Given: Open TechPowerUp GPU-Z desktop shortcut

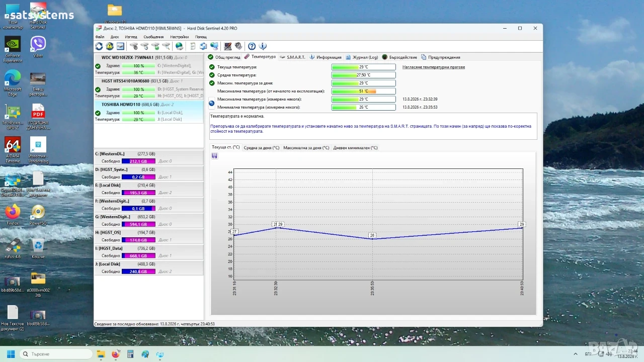Looking at the screenshot, I should pos(13,117).
